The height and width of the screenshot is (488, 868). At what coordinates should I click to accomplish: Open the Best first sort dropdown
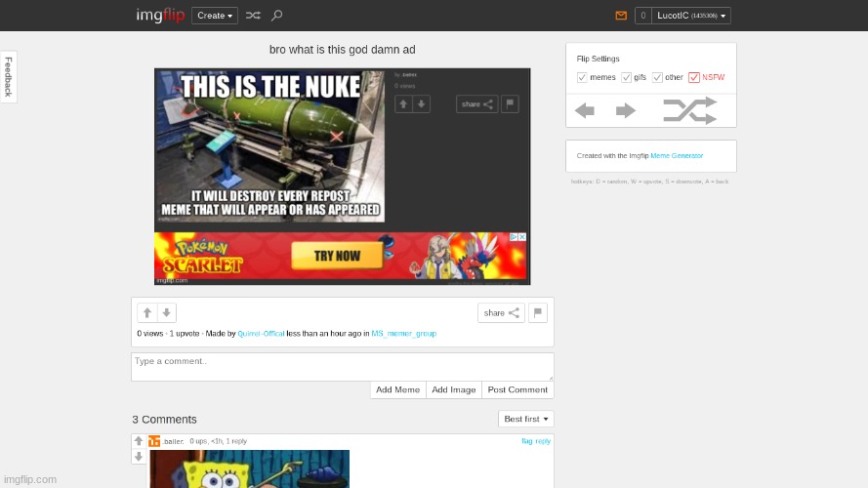pos(526,419)
